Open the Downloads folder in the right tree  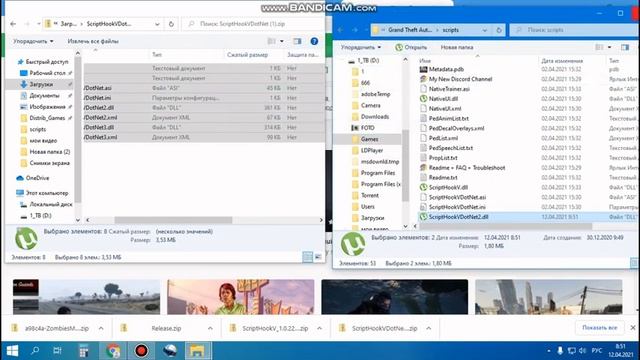(371, 117)
